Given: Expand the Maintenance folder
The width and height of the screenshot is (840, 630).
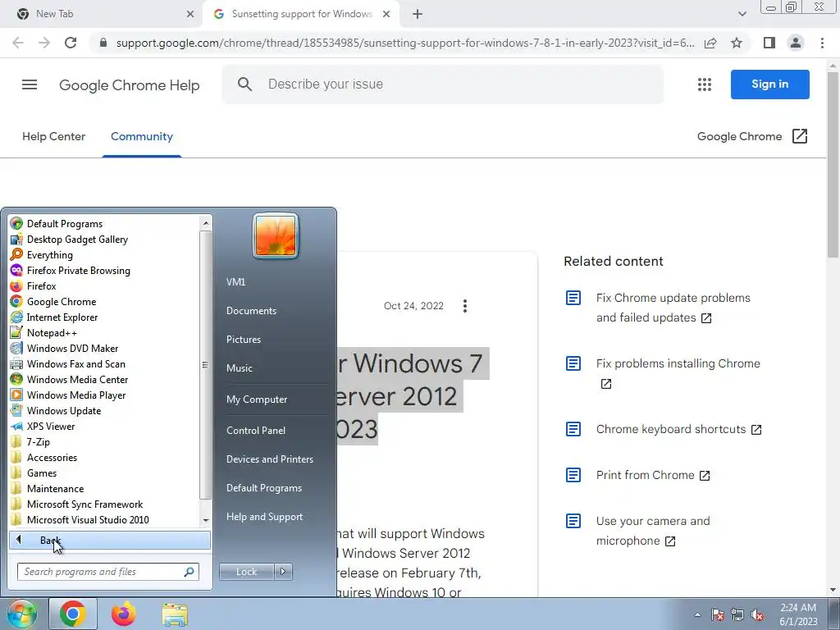Looking at the screenshot, I should click(x=55, y=489).
